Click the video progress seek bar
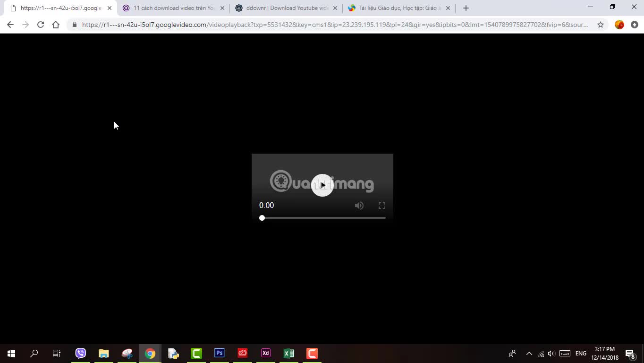This screenshot has height=363, width=644. [x=323, y=218]
